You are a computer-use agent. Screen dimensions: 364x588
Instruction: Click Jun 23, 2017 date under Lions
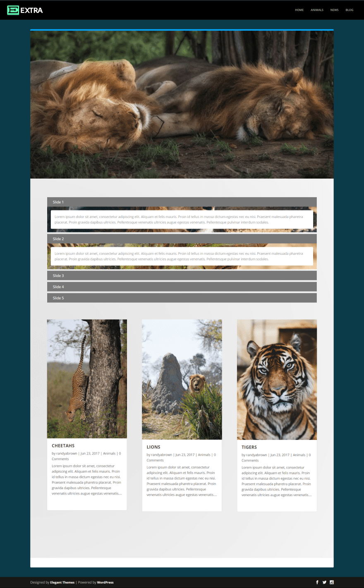(185, 455)
